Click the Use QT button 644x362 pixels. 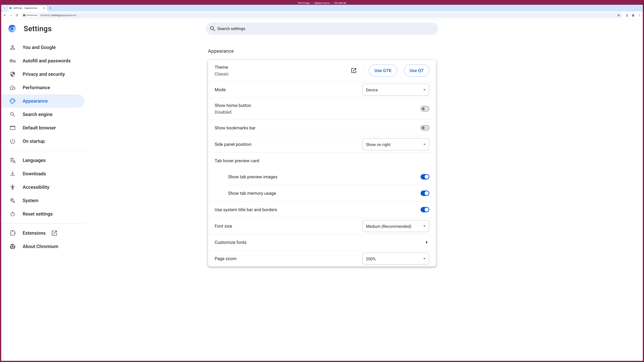point(416,71)
